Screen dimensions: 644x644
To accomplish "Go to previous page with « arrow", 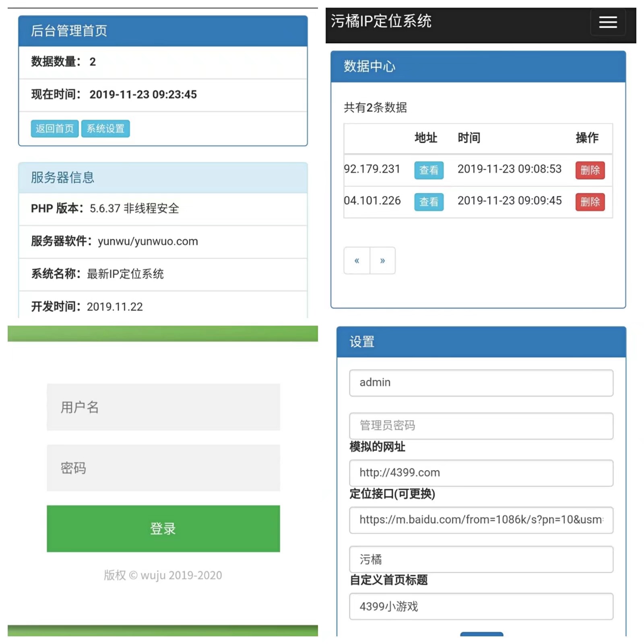I will [x=357, y=260].
